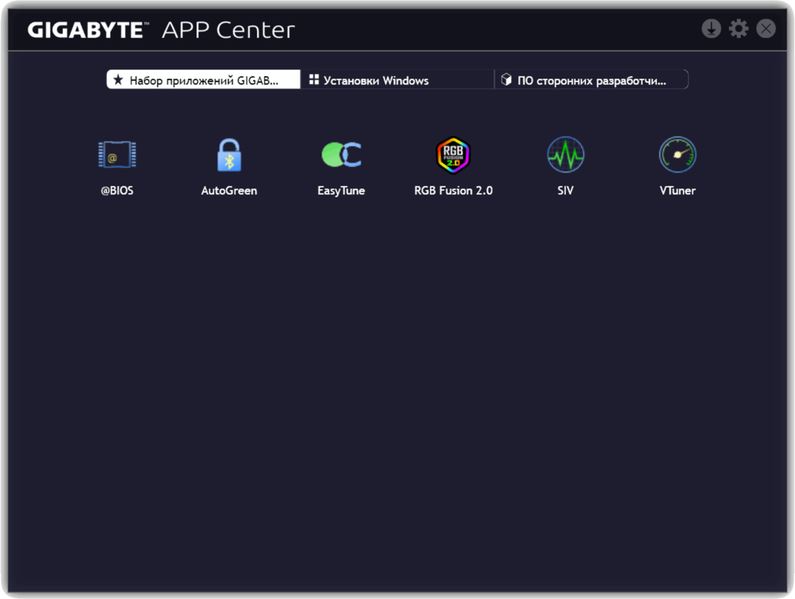The image size is (795, 599).
Task: Click the RGB Fusion 2.0 text label
Action: (453, 190)
